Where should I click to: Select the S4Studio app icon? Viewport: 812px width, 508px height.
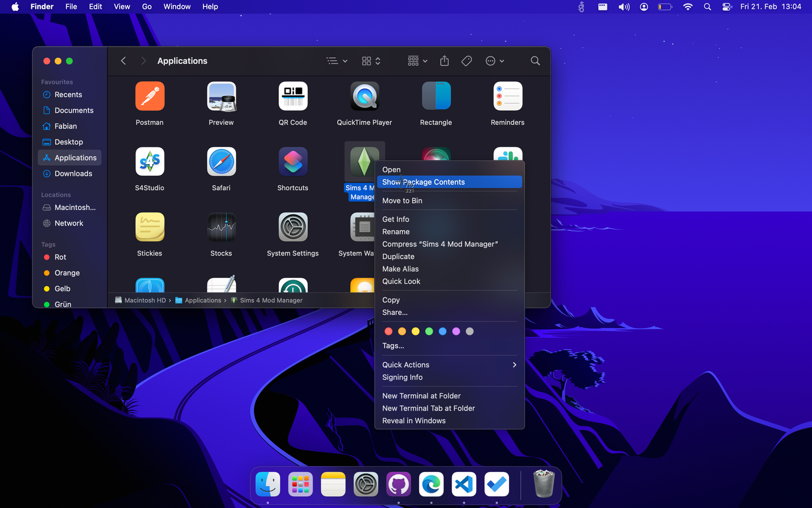pos(150,162)
